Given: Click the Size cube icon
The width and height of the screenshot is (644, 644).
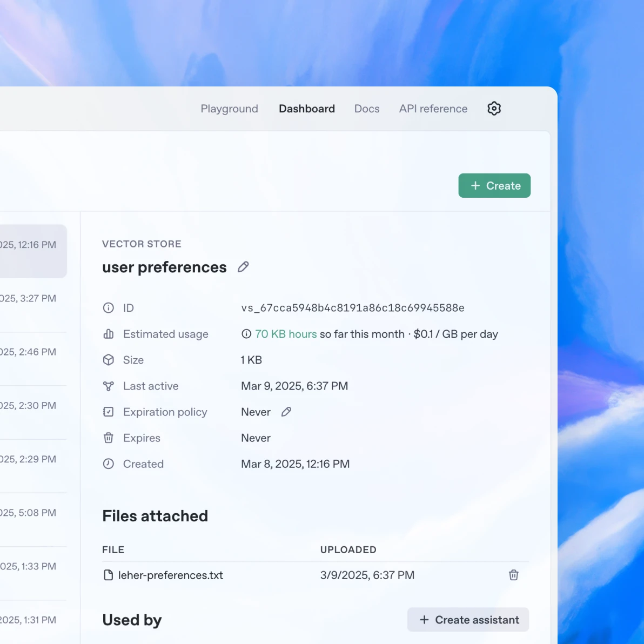Looking at the screenshot, I should [x=109, y=360].
